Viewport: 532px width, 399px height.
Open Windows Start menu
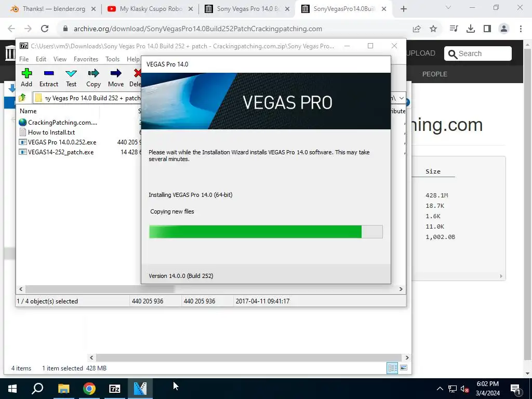click(x=12, y=389)
